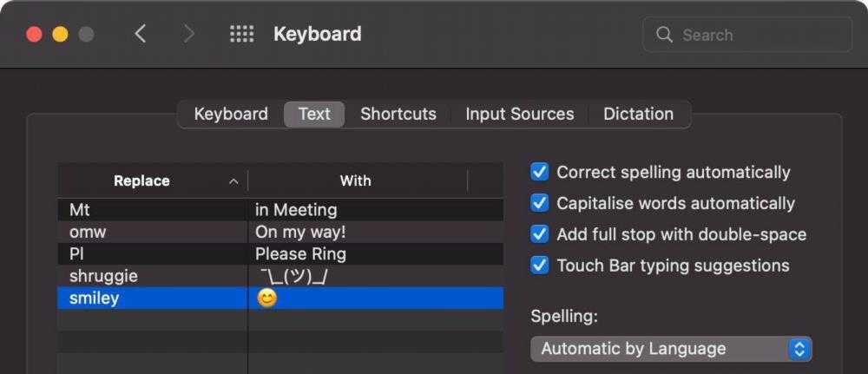Click the back navigation arrow
The image size is (868, 374).
(x=141, y=34)
